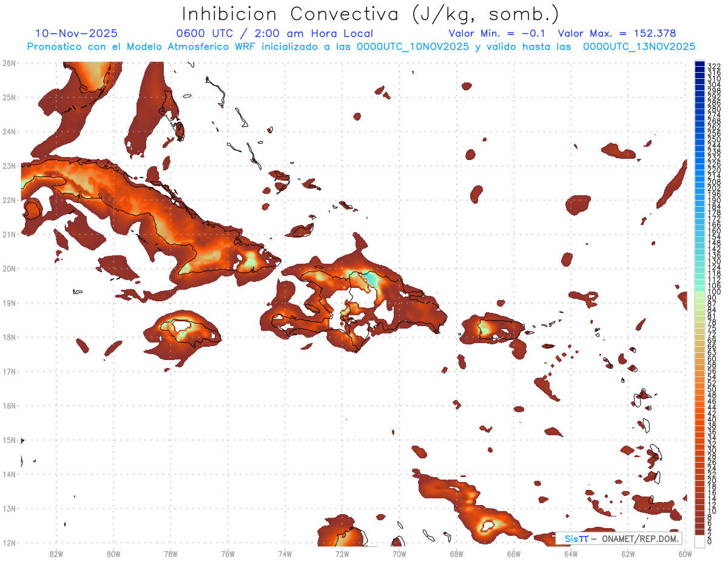Pick the white swatch labeled 0 on colorbar
Viewport: 728px width, 562px height.
click(x=699, y=541)
